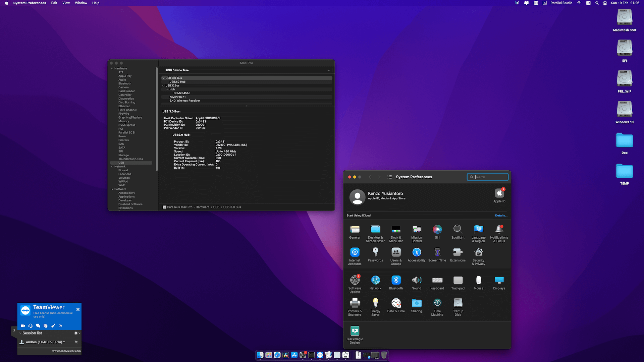This screenshot has width=644, height=362.
Task: Select Keychron K1 in USB tree
Action: [x=177, y=97]
